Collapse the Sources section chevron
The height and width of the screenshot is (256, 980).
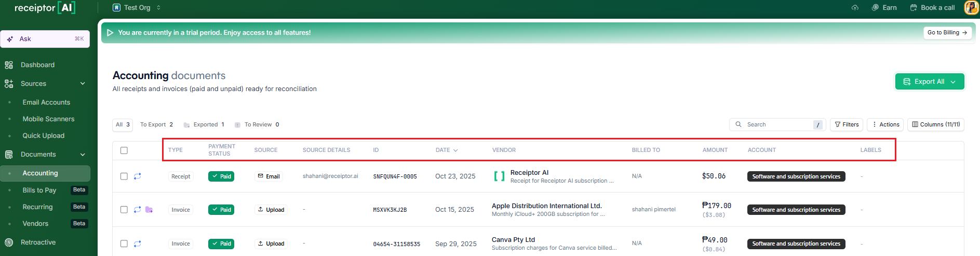click(x=83, y=84)
